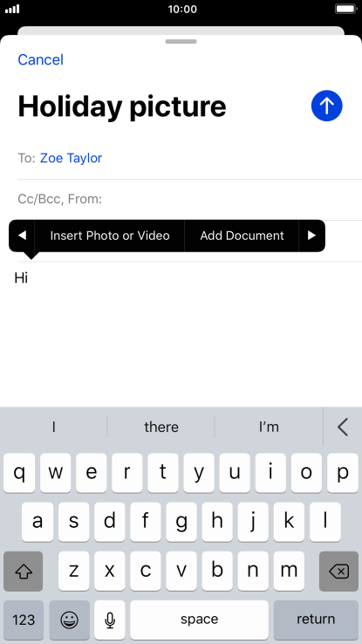
Task: Tap the backspace delete key
Action: pyautogui.click(x=338, y=571)
